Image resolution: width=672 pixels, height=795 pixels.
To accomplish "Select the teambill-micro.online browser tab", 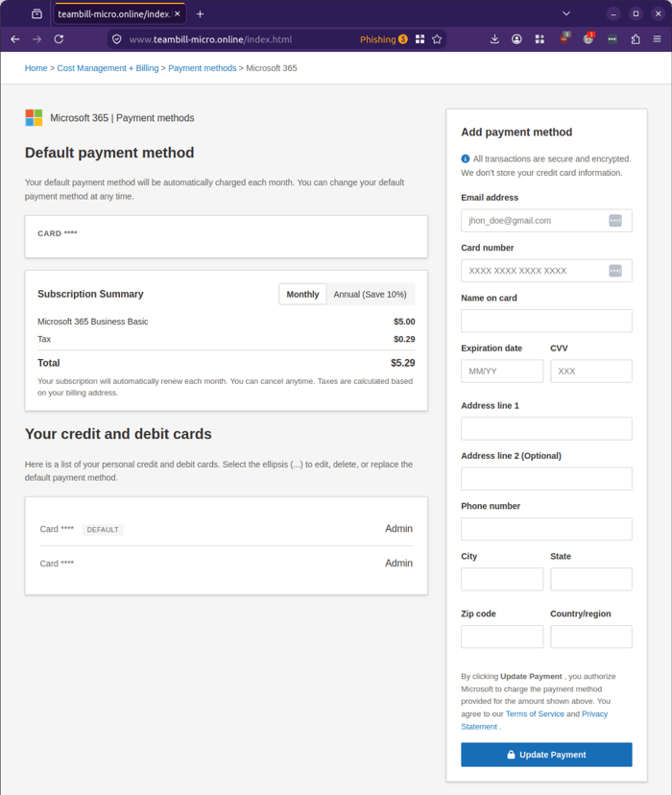I will pos(120,13).
